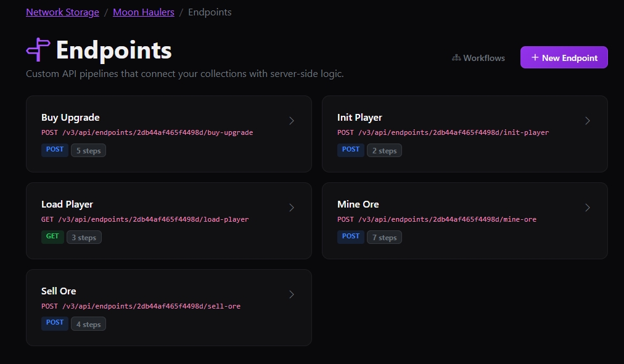This screenshot has width=624, height=364.
Task: Click the Workflows diagram icon
Action: [456, 58]
